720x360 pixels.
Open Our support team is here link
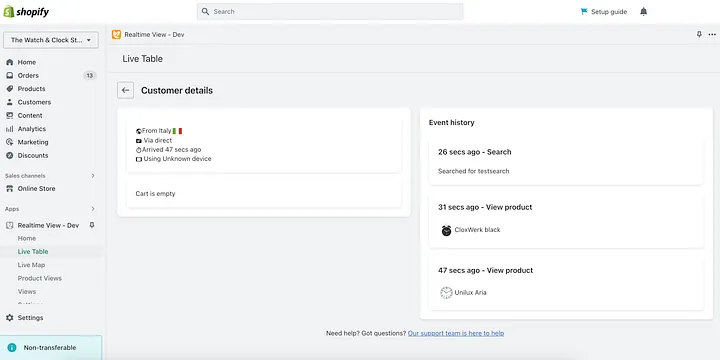pos(456,333)
